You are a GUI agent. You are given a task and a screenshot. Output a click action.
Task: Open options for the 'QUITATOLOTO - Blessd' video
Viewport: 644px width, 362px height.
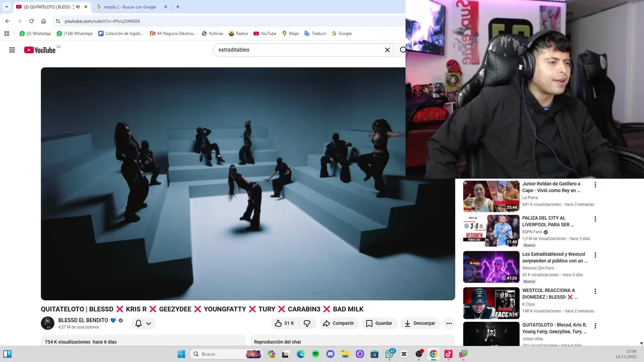(x=595, y=326)
